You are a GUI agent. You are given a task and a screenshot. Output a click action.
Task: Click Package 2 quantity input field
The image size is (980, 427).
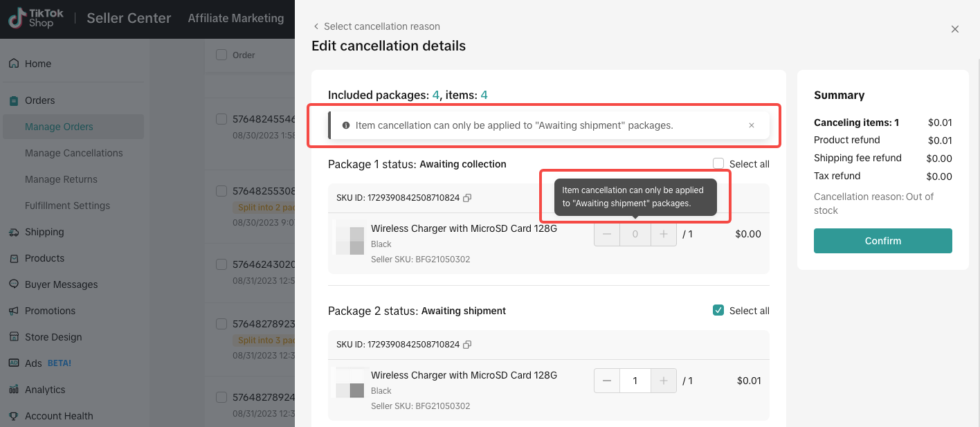click(635, 381)
